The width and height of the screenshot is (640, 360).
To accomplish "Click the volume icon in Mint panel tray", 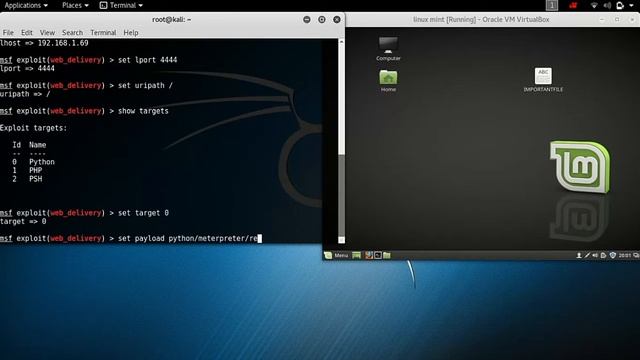I will [x=595, y=256].
